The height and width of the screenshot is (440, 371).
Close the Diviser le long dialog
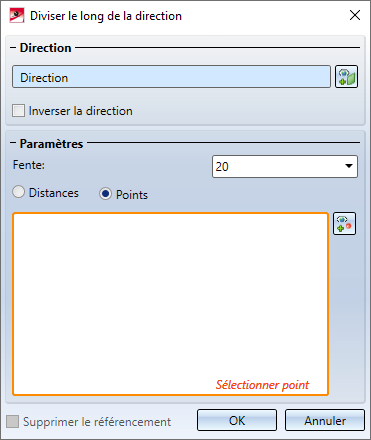pyautogui.click(x=355, y=15)
